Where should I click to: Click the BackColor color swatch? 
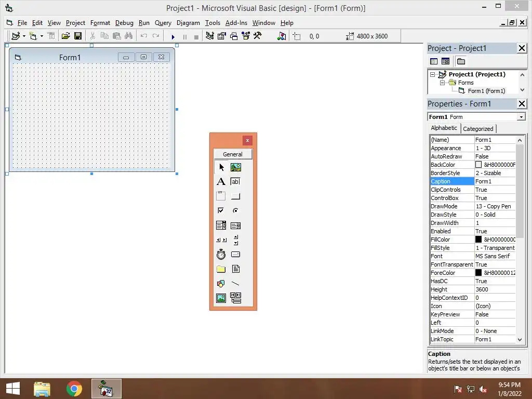[x=478, y=165]
